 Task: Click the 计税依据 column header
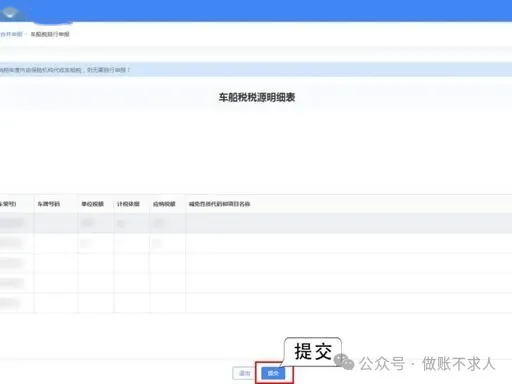[x=128, y=204]
